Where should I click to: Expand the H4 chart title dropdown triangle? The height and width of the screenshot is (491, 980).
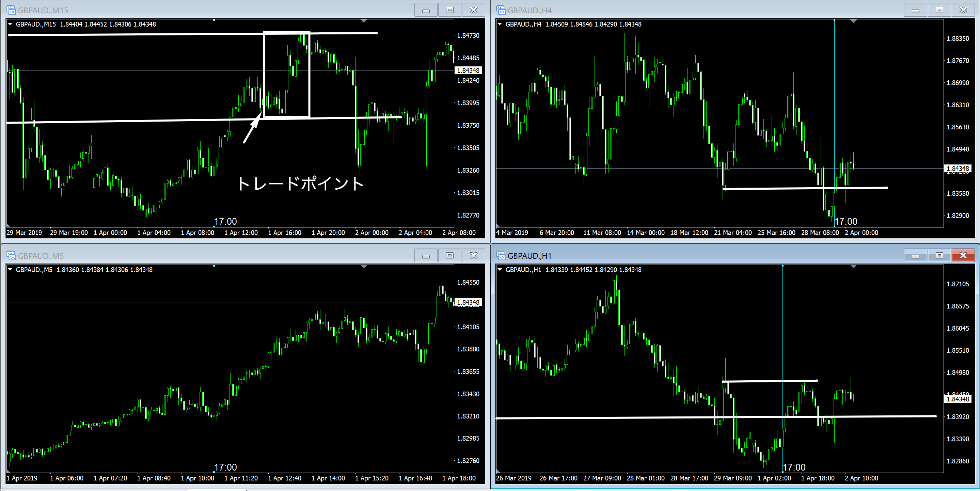coord(500,24)
